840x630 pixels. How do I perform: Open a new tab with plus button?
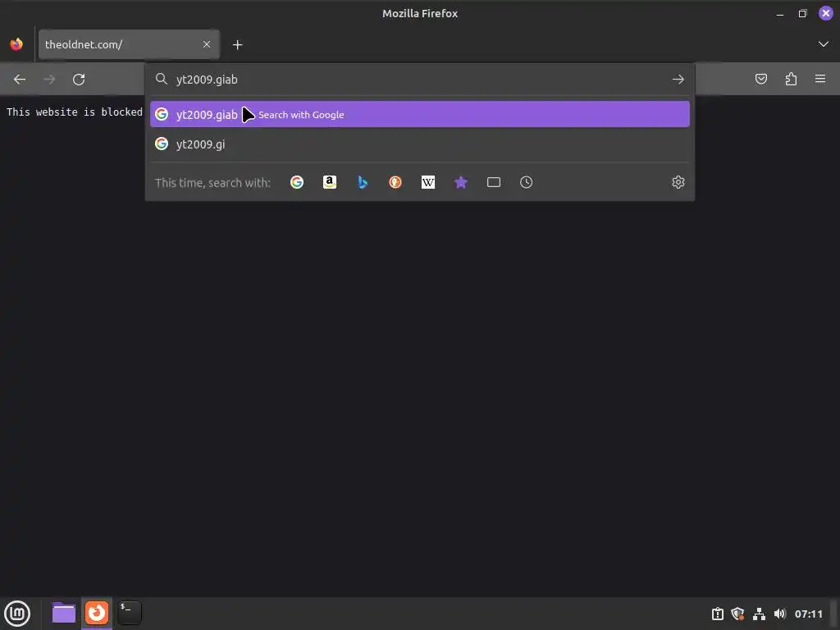pos(237,45)
